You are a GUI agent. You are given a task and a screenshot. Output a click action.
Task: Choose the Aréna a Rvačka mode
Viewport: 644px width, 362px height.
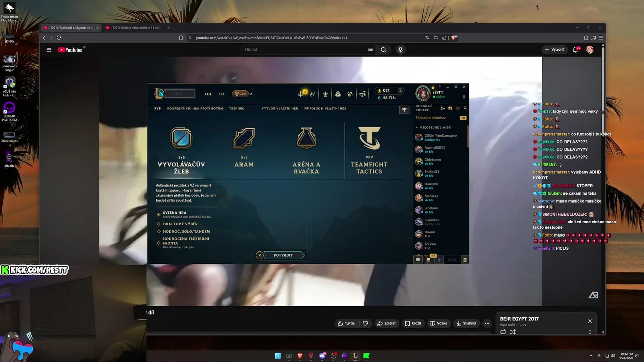(x=306, y=150)
